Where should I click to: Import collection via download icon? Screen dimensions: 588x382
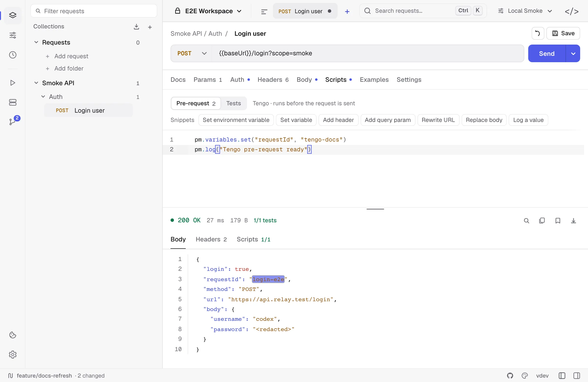point(136,27)
